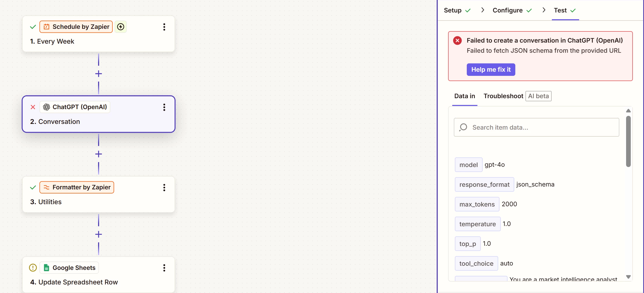This screenshot has width=644, height=293.
Task: Open three-dot menu for Google Sheets step
Action: [x=164, y=268]
